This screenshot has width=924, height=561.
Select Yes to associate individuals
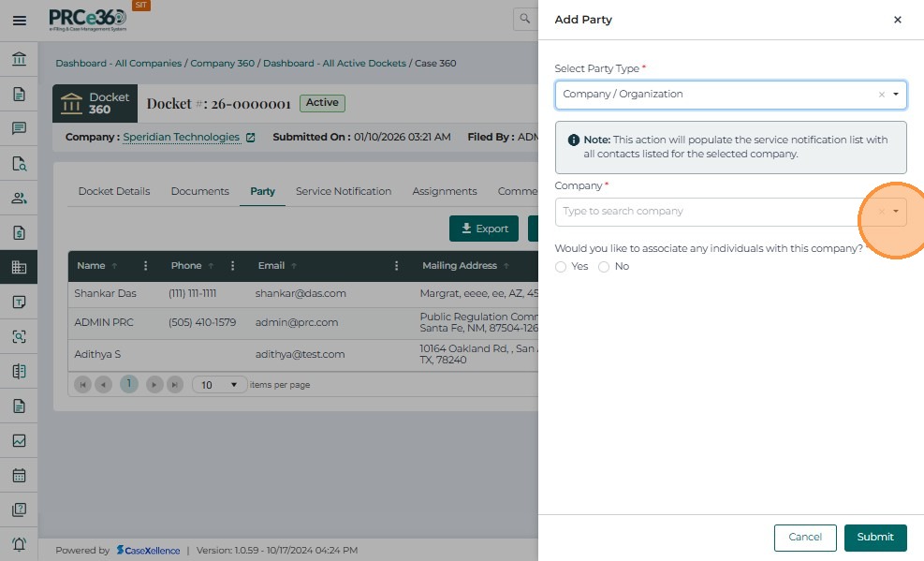tap(561, 267)
